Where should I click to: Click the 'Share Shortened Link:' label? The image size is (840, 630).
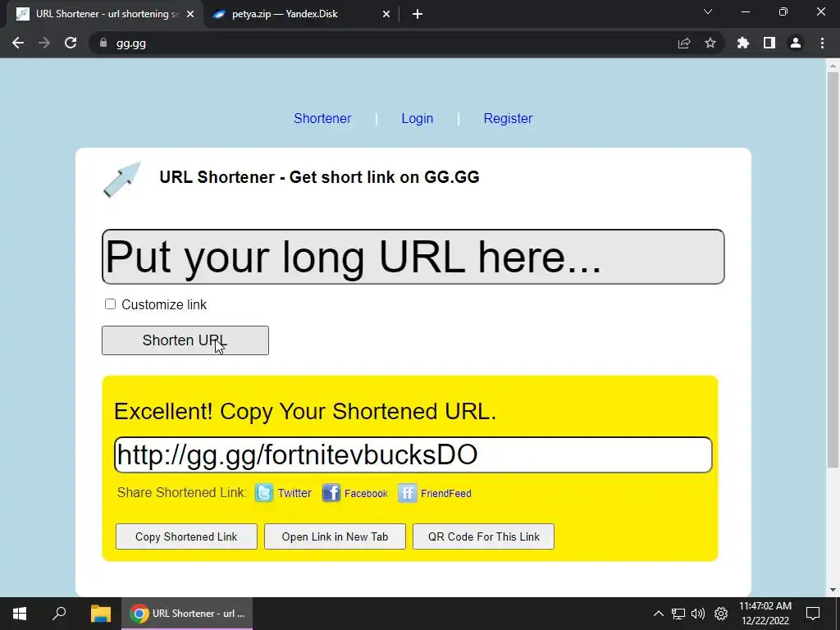coord(182,493)
